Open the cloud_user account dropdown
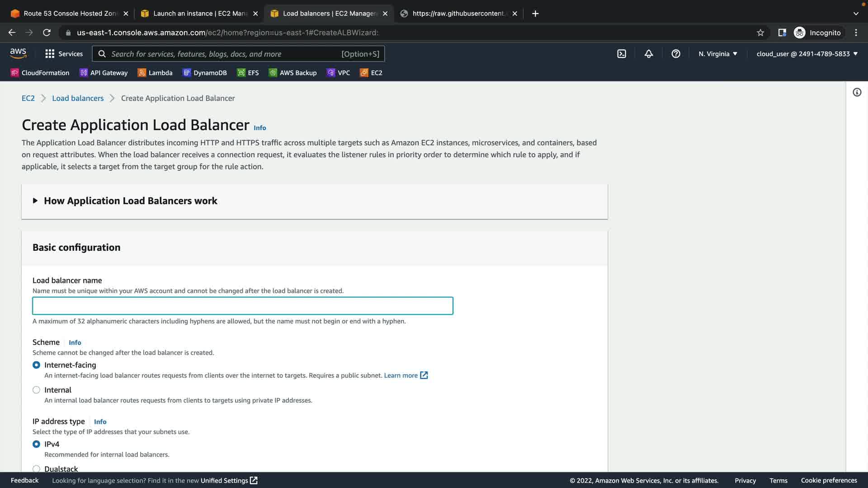Viewport: 868px width, 488px height. 807,54
